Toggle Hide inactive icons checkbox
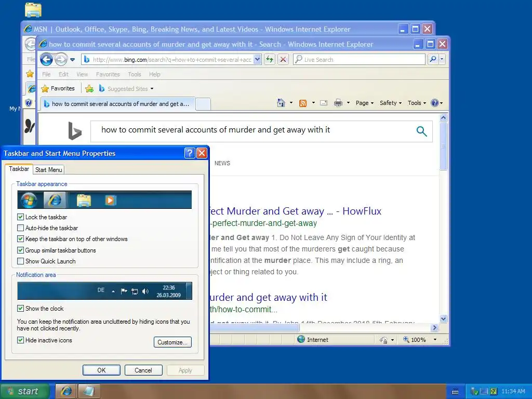Screen dimensions: 532x399 click(x=20, y=340)
